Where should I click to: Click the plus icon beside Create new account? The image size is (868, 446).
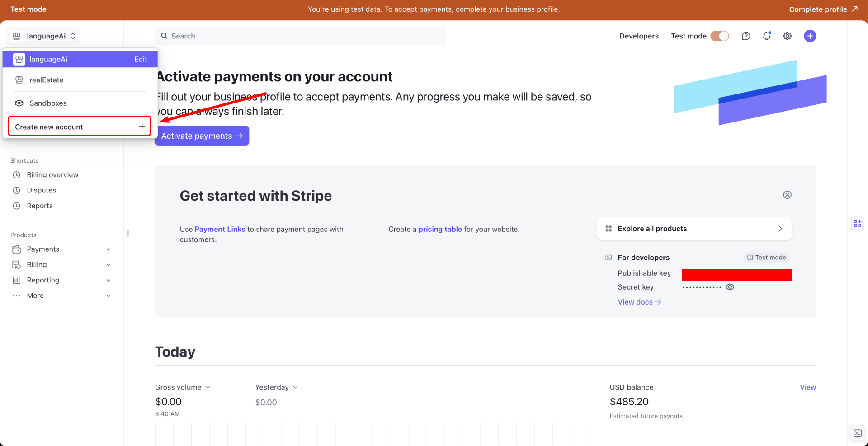click(142, 127)
